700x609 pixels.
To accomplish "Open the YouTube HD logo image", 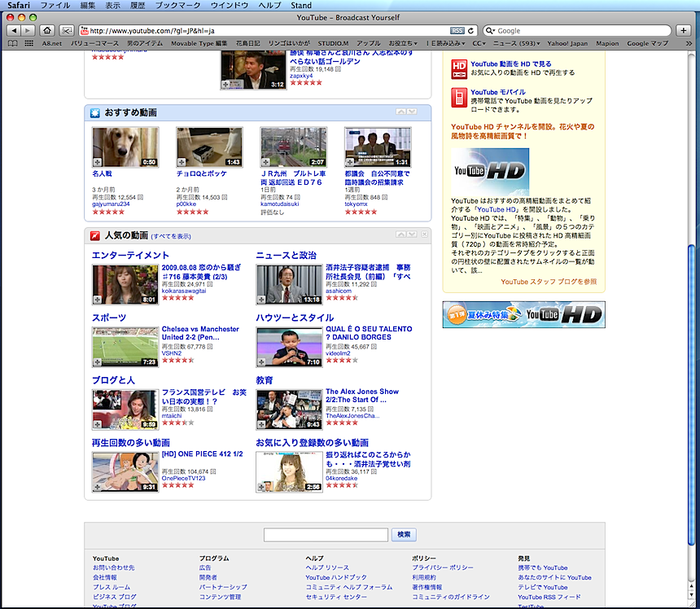I will click(490, 172).
